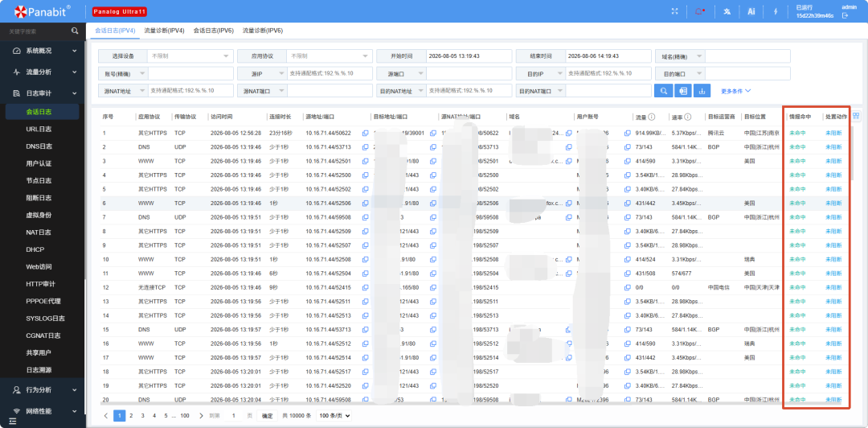Click the 结束时间 date field
The width and height of the screenshot is (868, 428).
[608, 56]
